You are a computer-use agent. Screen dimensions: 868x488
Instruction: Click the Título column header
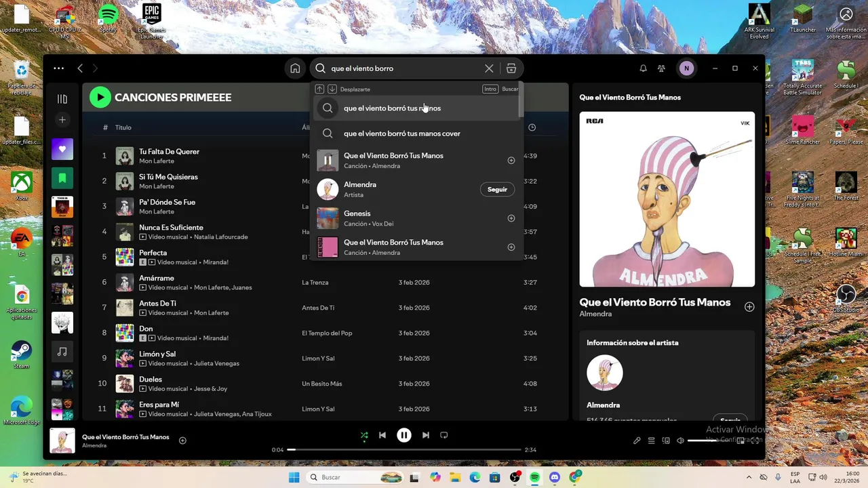coord(123,127)
